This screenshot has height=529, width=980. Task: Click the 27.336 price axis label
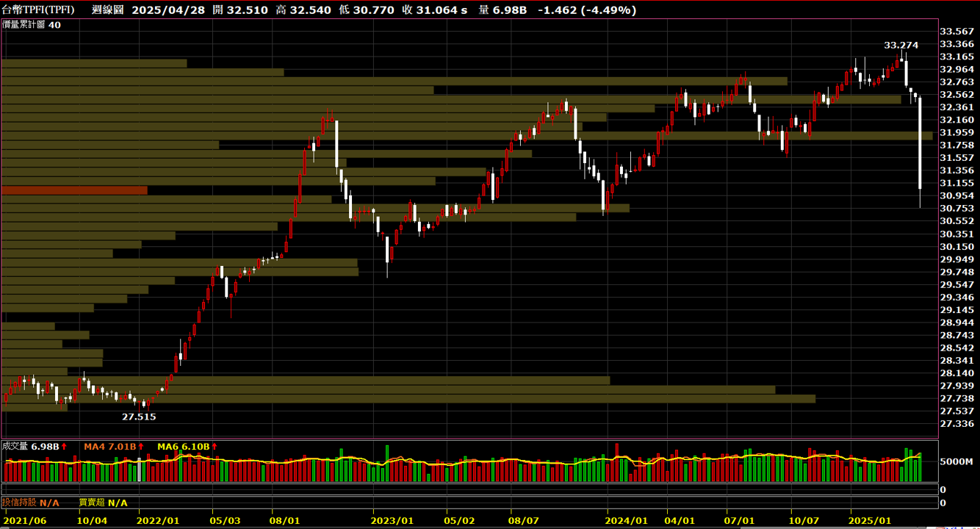click(957, 424)
